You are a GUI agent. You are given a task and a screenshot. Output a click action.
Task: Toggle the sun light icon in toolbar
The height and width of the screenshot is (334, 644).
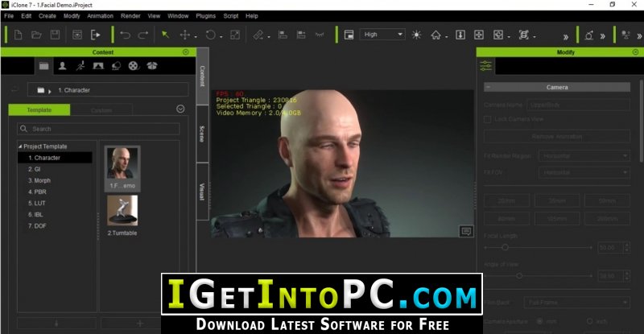click(416, 35)
